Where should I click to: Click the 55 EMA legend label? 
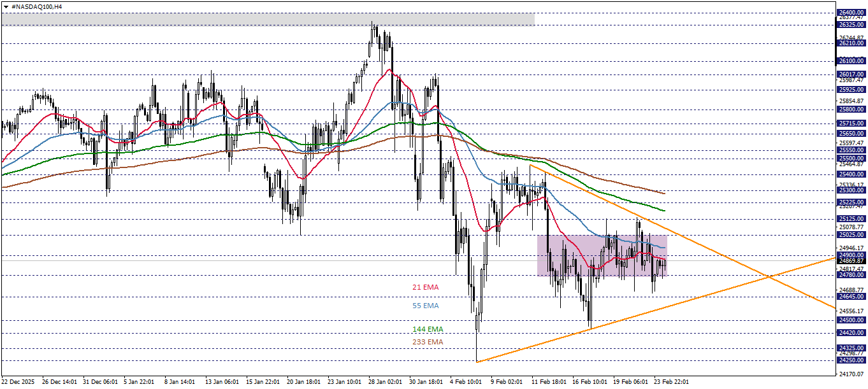coord(424,306)
